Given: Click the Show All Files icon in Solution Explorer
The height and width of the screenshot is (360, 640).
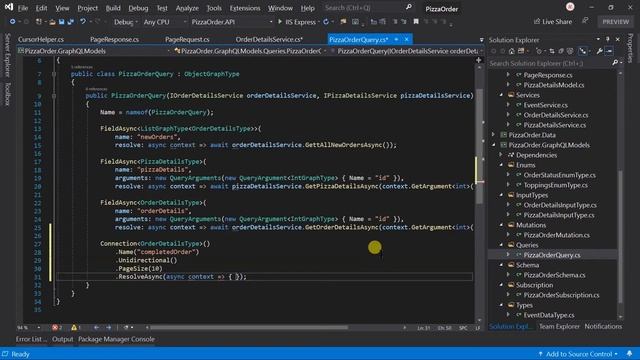Looking at the screenshot, I should tap(570, 51).
